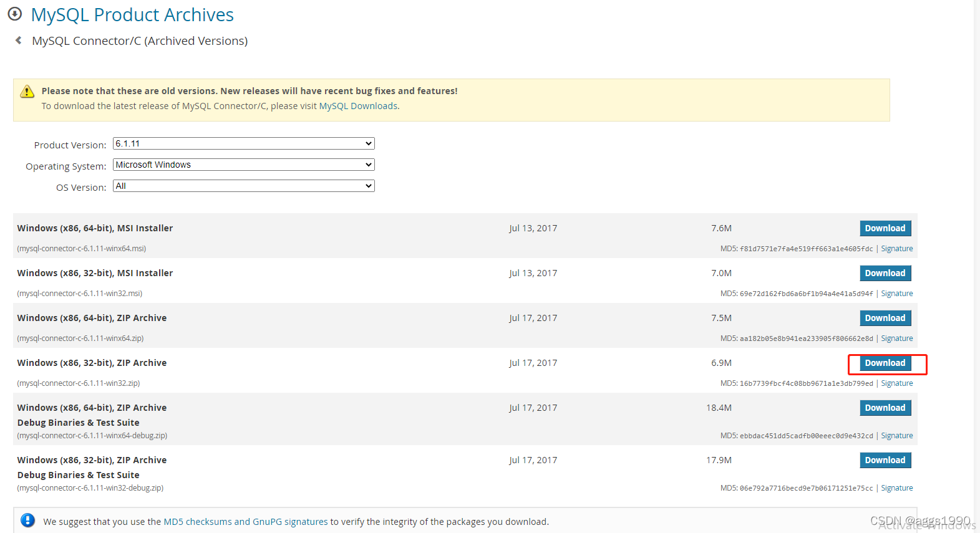Click file name mysql-connector-c-6.1.11-winx64.msi
Viewport: 980px width, 533px height.
(82, 249)
